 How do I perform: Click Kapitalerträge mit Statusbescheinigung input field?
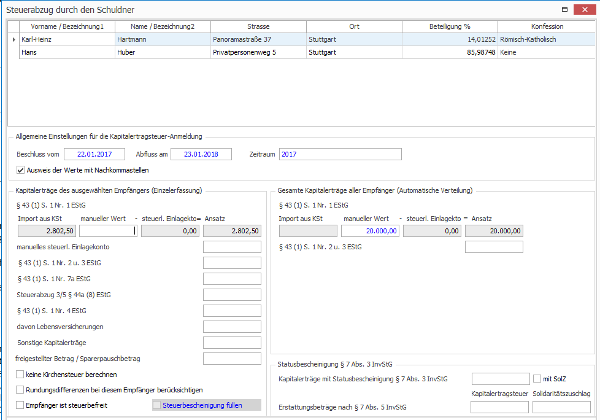pyautogui.click(x=501, y=379)
